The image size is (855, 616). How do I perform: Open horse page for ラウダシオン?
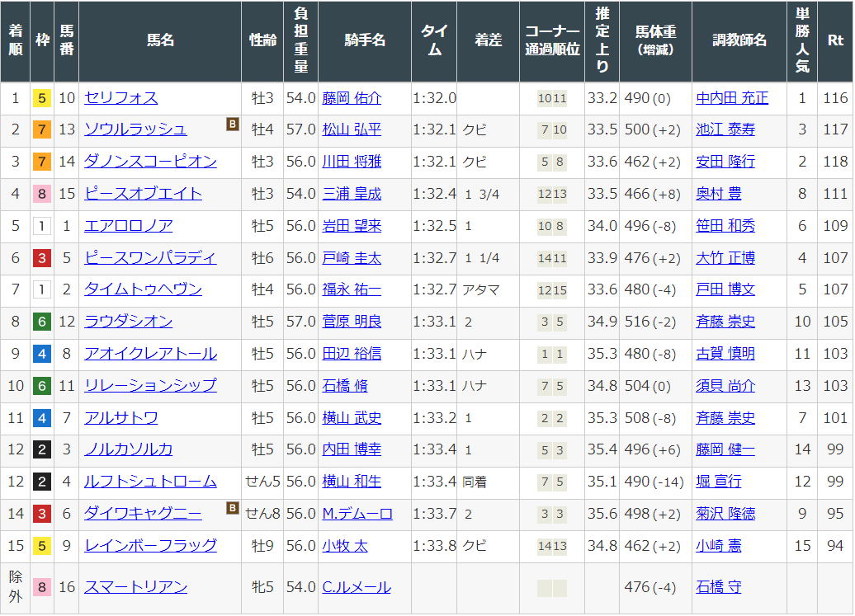click(x=128, y=322)
